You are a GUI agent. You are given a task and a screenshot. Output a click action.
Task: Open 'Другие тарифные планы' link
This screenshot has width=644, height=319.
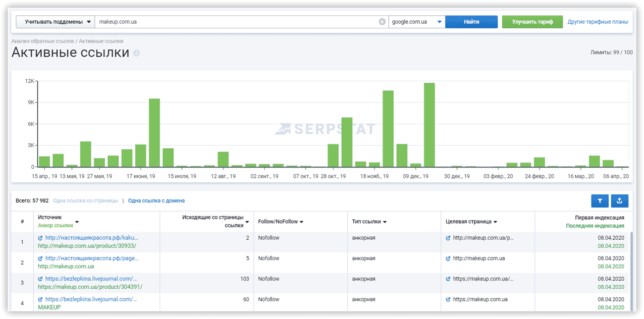[597, 22]
